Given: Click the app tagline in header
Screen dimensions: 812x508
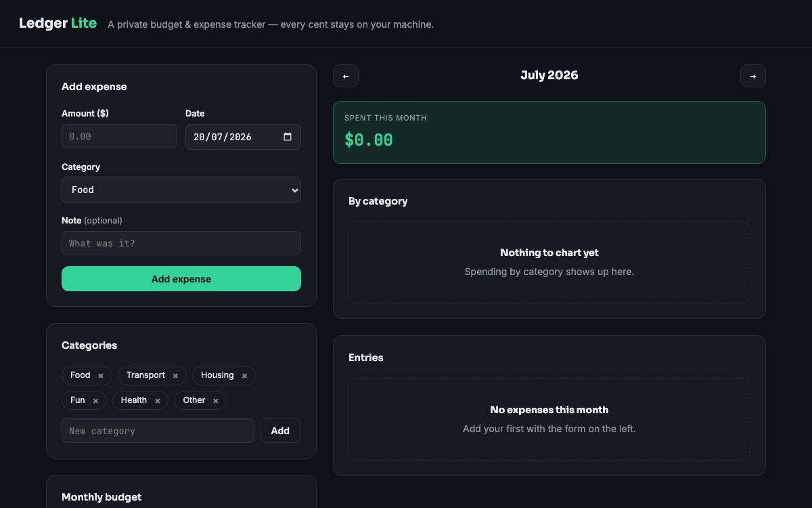Looking at the screenshot, I should point(271,24).
